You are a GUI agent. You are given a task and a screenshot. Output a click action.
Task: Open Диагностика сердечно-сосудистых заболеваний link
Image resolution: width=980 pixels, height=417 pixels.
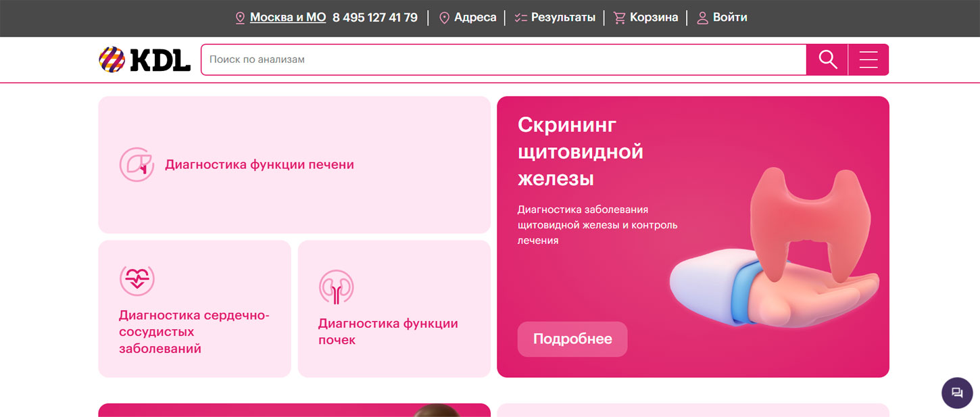[x=194, y=332]
